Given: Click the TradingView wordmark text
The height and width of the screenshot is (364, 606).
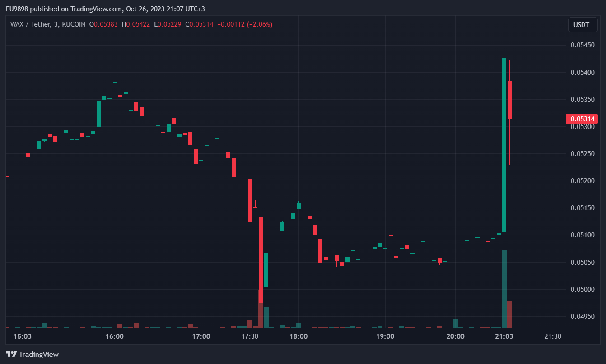Looking at the screenshot, I should point(39,355).
